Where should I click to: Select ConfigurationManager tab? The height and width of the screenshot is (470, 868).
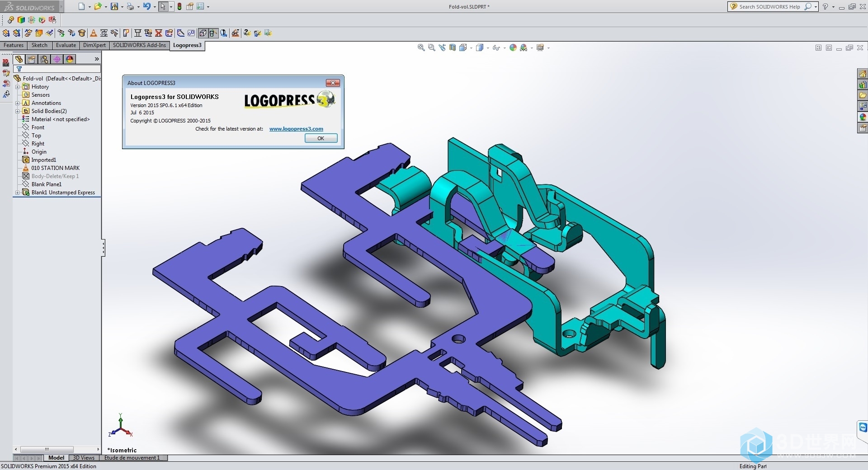44,59
